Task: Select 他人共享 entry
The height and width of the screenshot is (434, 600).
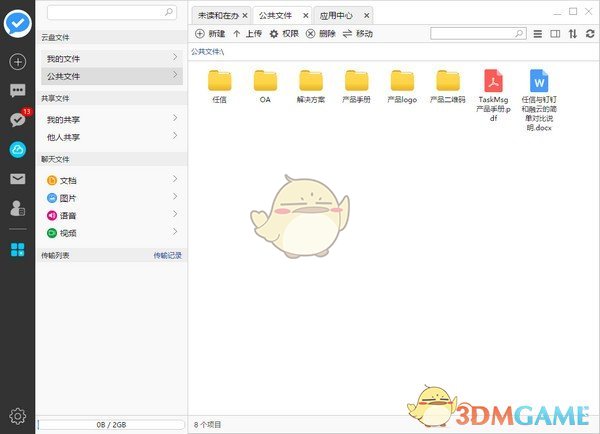Action: [x=112, y=137]
